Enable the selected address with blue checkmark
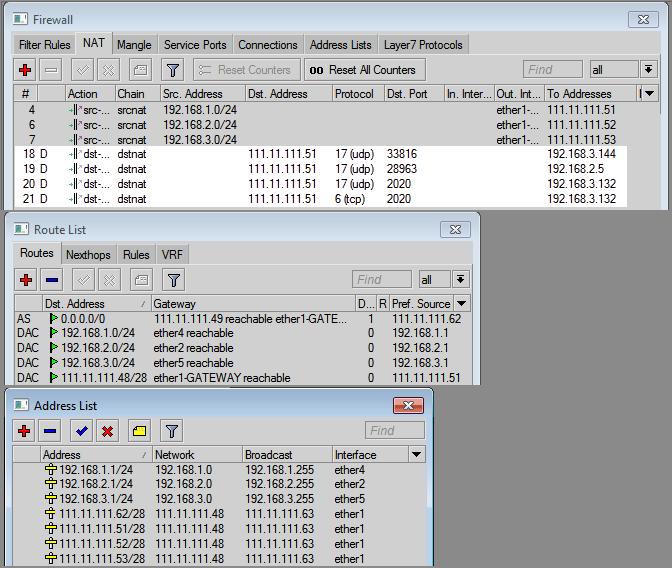 [x=81, y=431]
